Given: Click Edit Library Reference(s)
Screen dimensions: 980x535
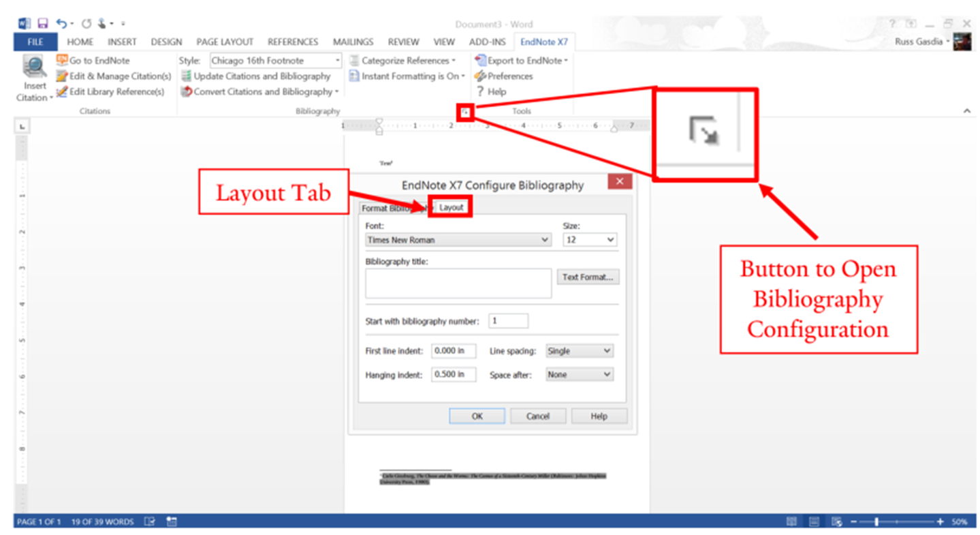Looking at the screenshot, I should click(x=110, y=92).
